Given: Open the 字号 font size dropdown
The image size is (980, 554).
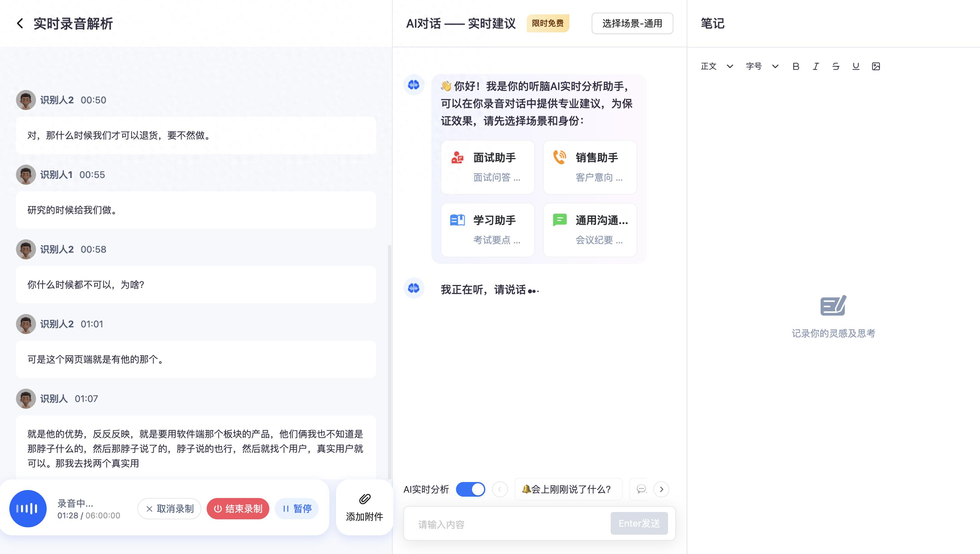Looking at the screenshot, I should tap(762, 66).
